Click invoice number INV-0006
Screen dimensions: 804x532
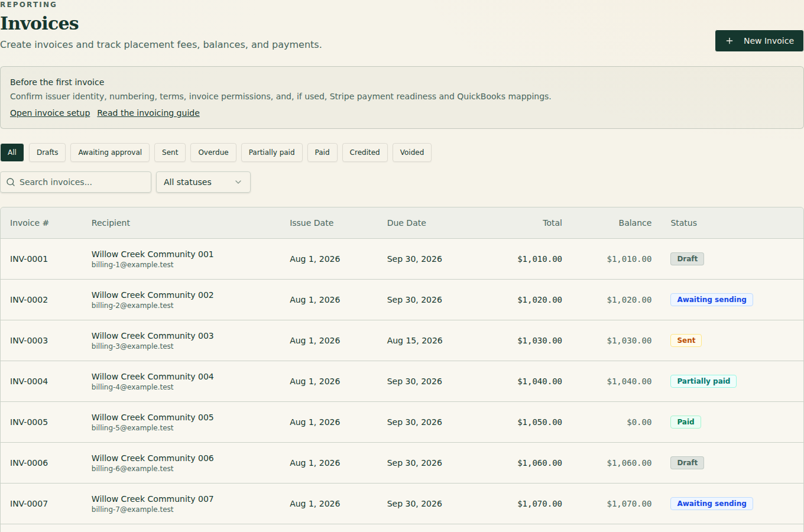pos(29,463)
